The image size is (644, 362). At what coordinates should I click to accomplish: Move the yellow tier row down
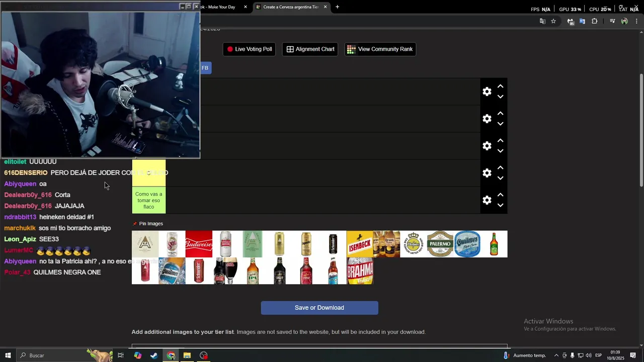click(x=500, y=178)
